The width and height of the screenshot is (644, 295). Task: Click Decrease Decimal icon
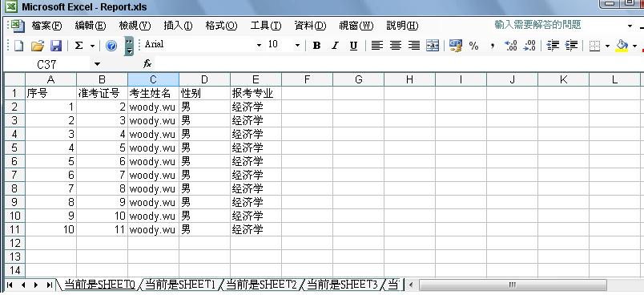click(x=529, y=46)
